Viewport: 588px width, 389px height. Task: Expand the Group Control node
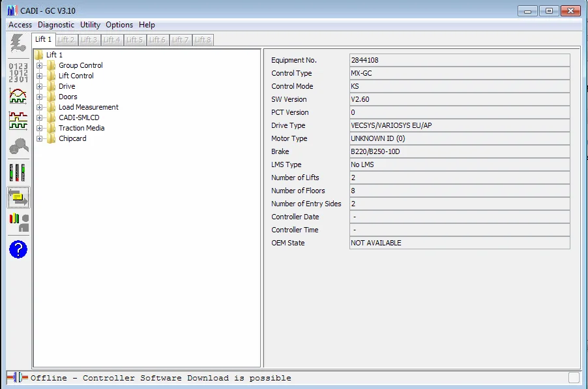39,65
